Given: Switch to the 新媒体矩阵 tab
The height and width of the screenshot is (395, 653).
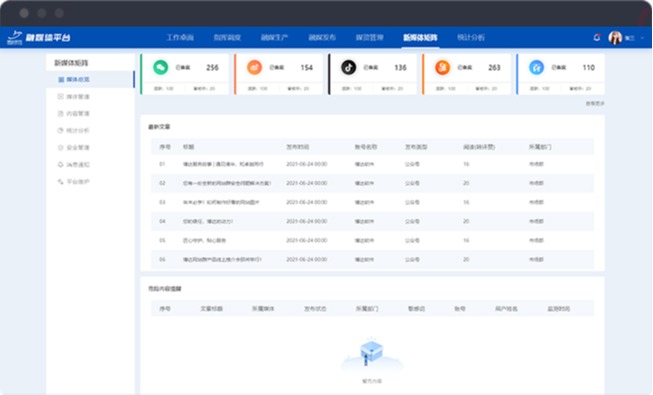Looking at the screenshot, I should pyautogui.click(x=420, y=38).
